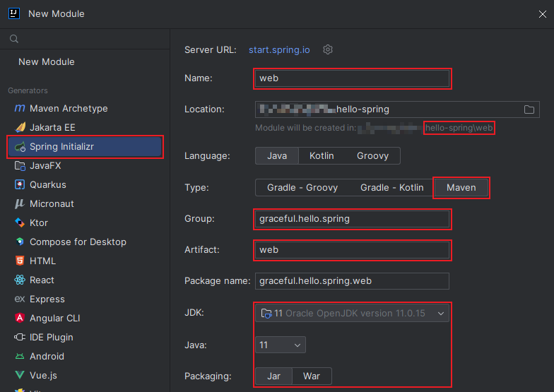
Task: Open server URL settings gear
Action: 328,49
